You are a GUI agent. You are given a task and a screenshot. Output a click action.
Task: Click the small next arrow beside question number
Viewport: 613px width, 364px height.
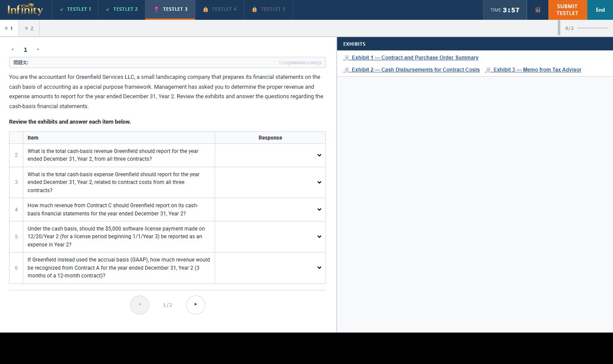tap(38, 50)
